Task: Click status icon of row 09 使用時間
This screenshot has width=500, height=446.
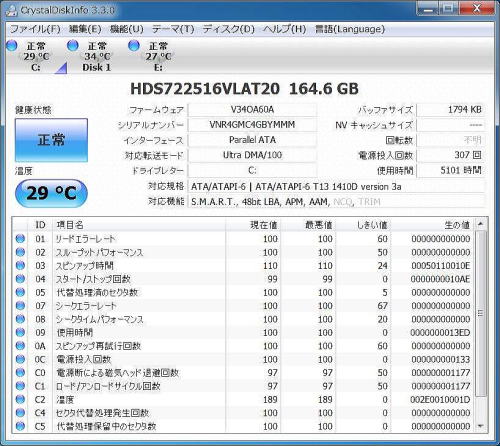Action: tap(20, 332)
